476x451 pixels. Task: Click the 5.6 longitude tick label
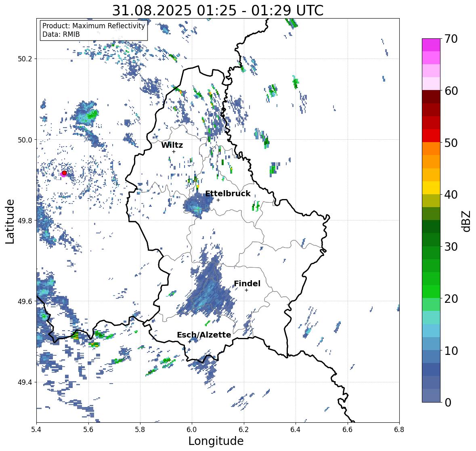pos(88,430)
